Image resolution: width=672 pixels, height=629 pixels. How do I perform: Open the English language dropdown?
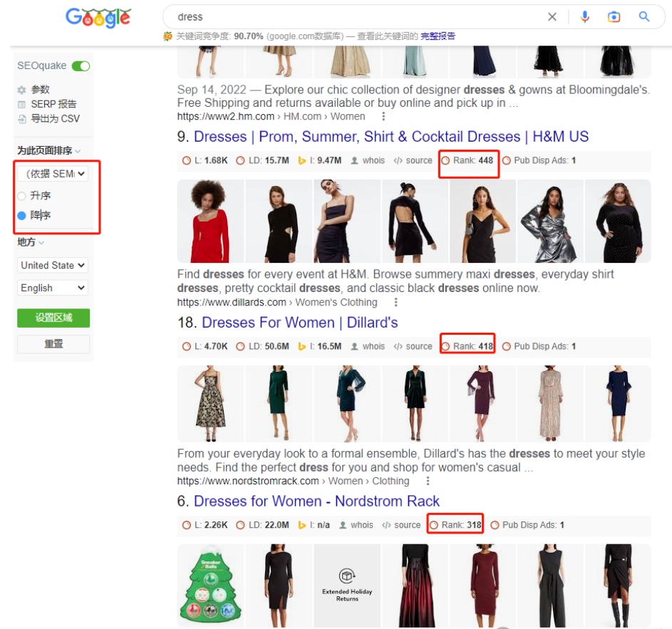pos(53,288)
